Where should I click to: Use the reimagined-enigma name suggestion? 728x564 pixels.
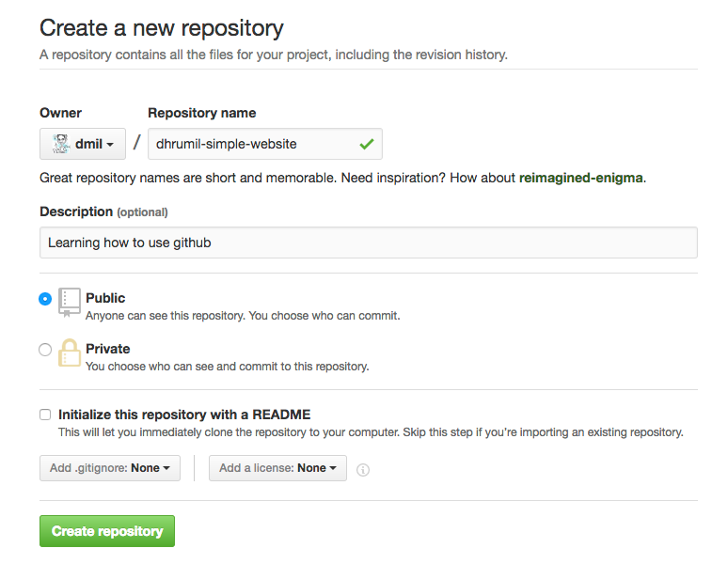click(x=581, y=178)
